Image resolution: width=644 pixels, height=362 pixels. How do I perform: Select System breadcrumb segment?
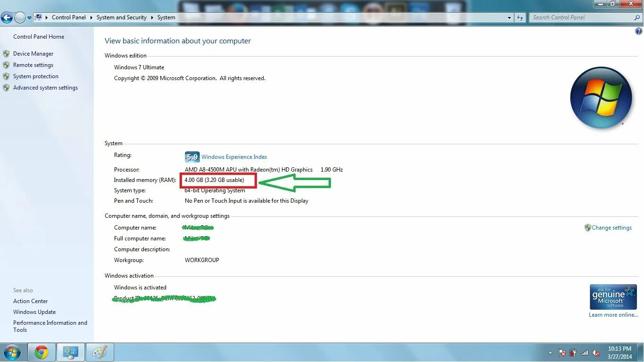click(x=166, y=17)
